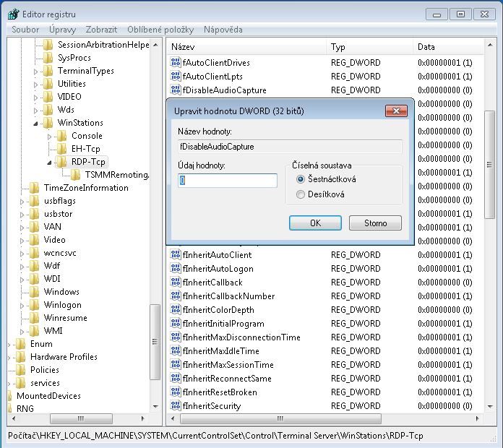Click the fAutoClientDrives DWORD value icon
The width and height of the screenshot is (503, 448).
(x=176, y=63)
